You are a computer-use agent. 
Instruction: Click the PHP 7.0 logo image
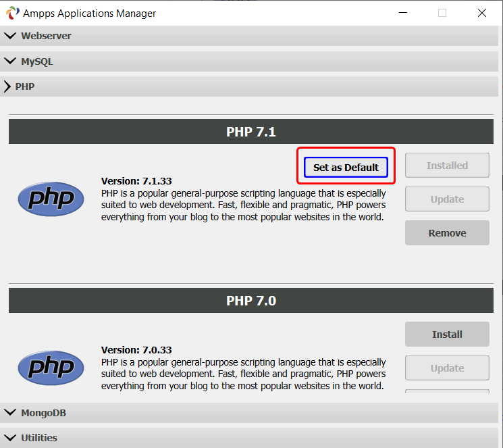point(51,368)
